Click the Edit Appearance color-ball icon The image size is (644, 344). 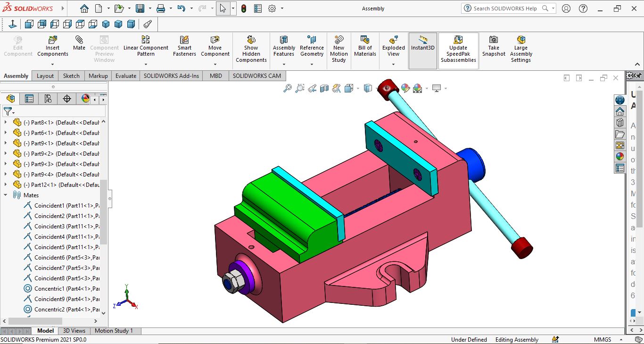(x=405, y=88)
